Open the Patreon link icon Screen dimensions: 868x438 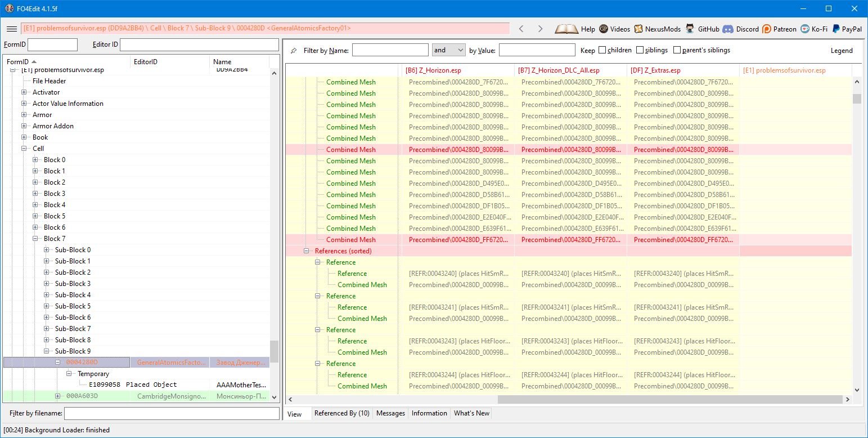[767, 29]
